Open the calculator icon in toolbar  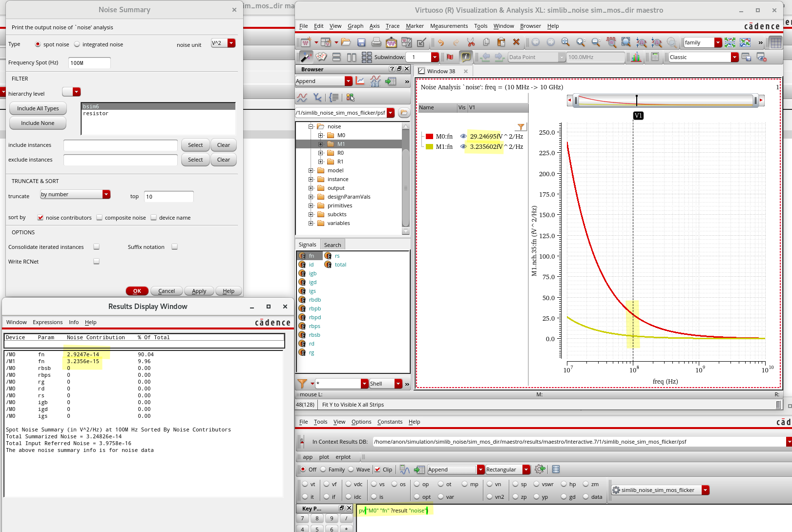click(655, 57)
